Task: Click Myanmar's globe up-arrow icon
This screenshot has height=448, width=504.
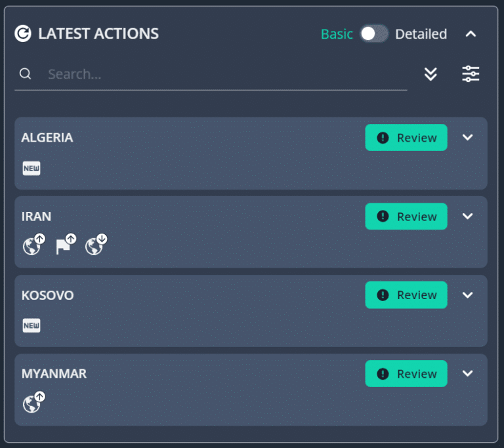Action: 33,402
